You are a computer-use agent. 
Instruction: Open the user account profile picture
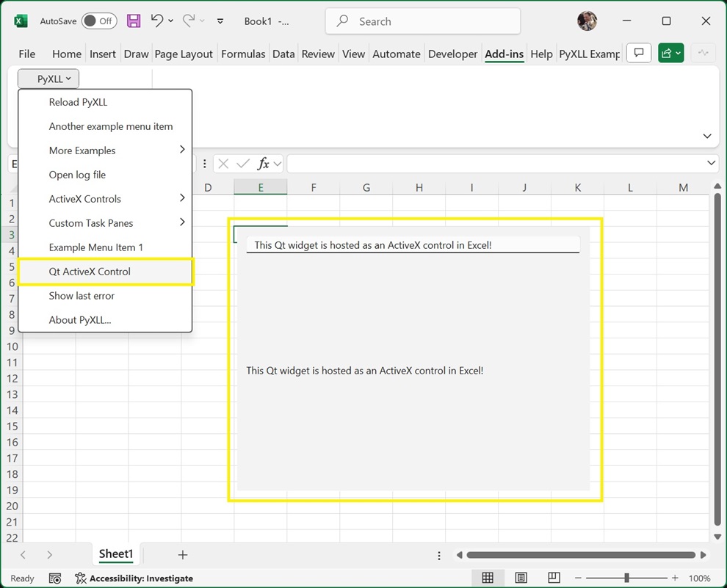[x=587, y=21]
